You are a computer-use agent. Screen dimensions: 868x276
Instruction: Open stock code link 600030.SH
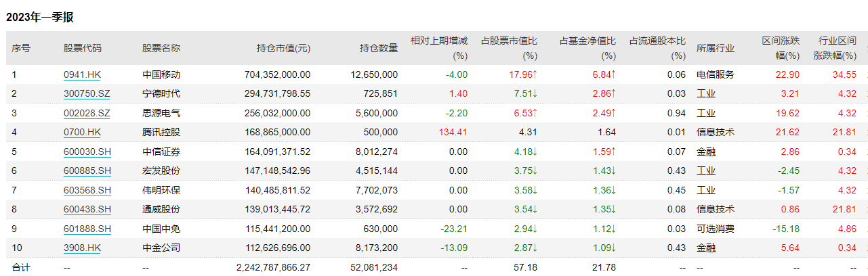tap(87, 152)
